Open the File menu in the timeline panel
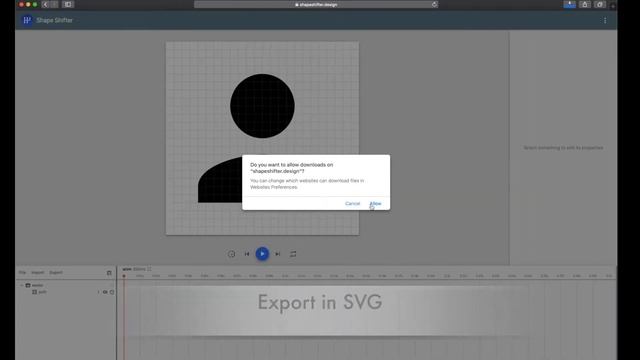The height and width of the screenshot is (360, 640). click(x=22, y=272)
